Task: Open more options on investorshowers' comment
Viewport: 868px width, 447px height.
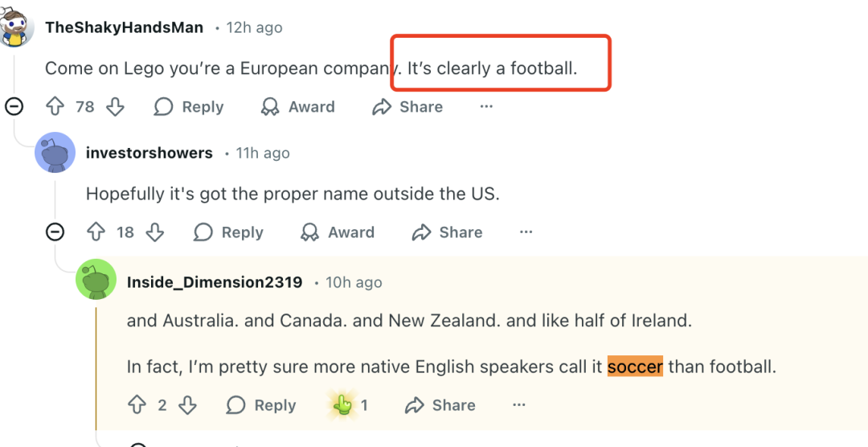Action: click(x=526, y=232)
